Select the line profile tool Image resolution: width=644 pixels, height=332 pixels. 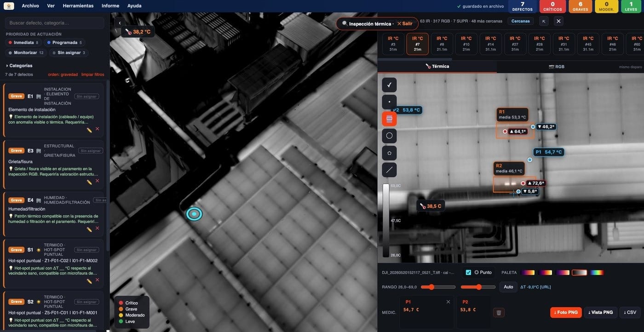point(389,170)
